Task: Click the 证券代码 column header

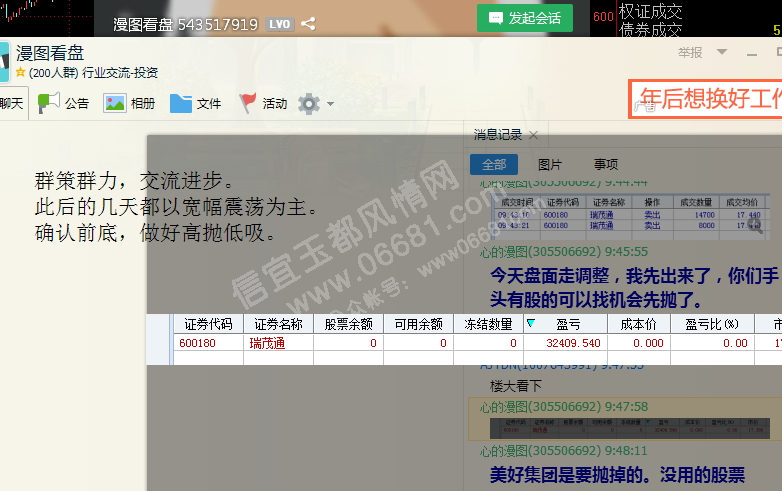Action: click(x=208, y=324)
